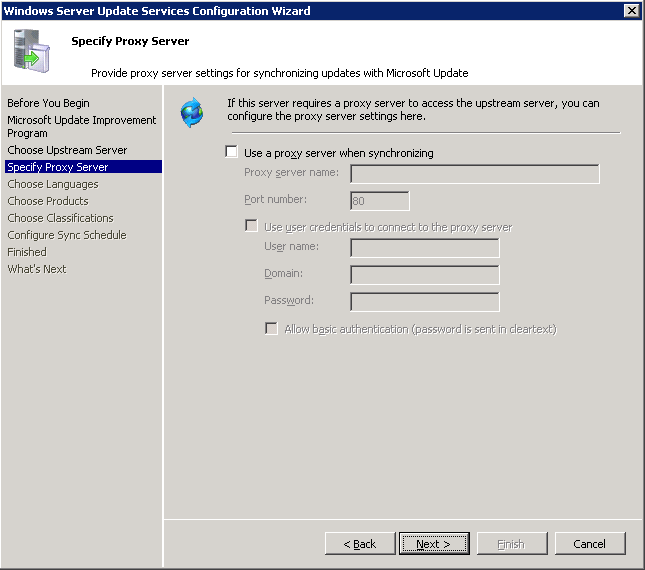Cancel the configuration wizard
Viewport: 645px width, 570px height.
click(x=590, y=544)
